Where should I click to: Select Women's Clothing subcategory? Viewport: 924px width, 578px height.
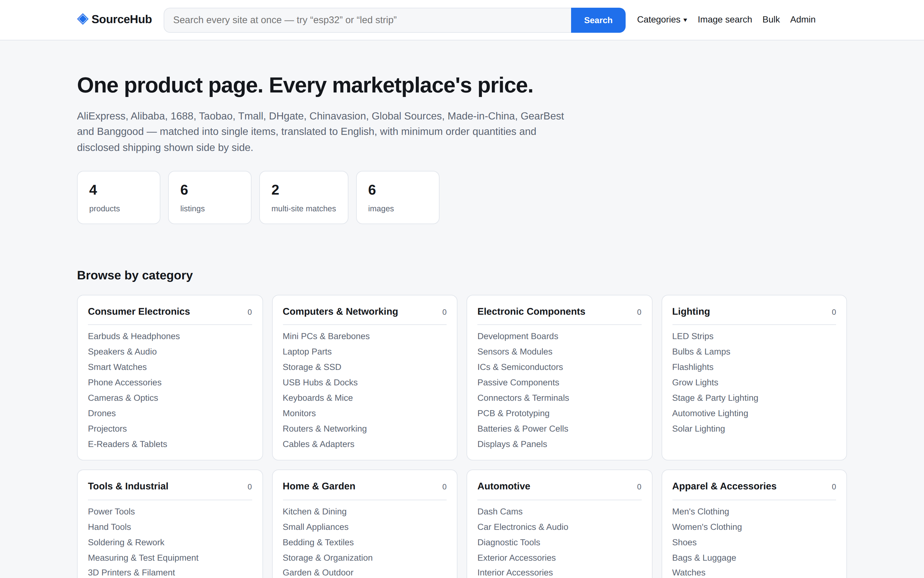pos(707,527)
